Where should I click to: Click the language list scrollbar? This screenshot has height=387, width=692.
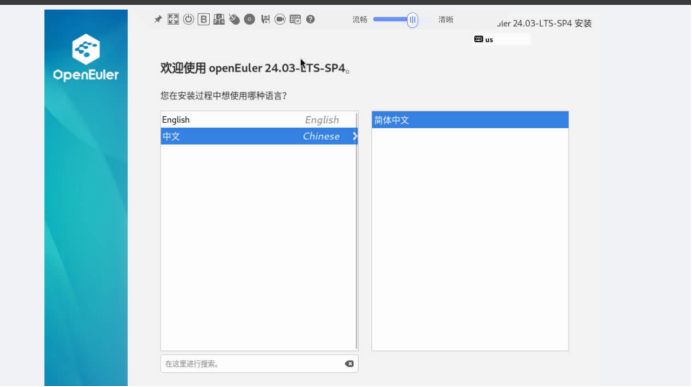tap(357, 230)
